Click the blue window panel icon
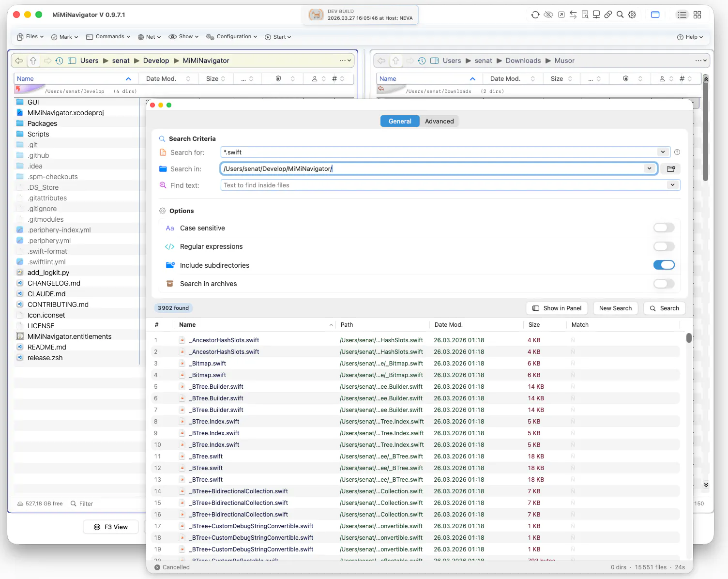This screenshot has height=579, width=728. (x=655, y=15)
